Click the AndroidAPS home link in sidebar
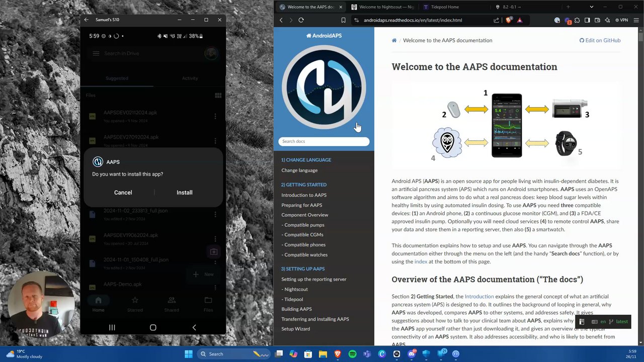This screenshot has width=644, height=362. [x=324, y=36]
